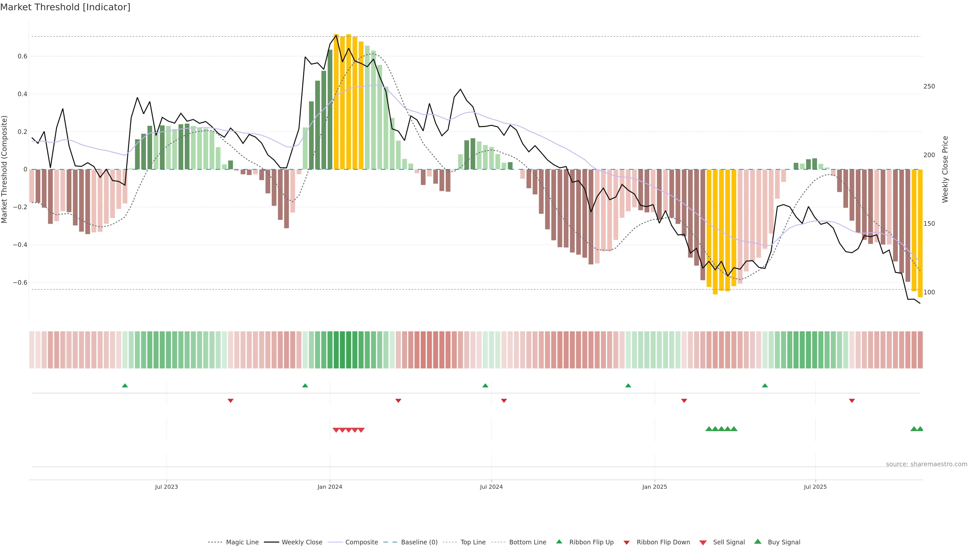
Task: Click the Sell Signal legend triangle icon
Action: click(x=703, y=543)
